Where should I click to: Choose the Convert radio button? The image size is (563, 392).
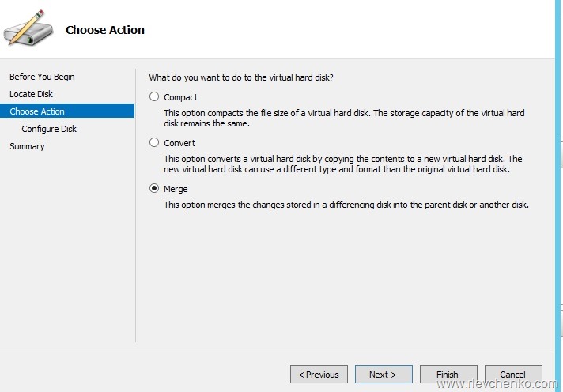click(154, 143)
